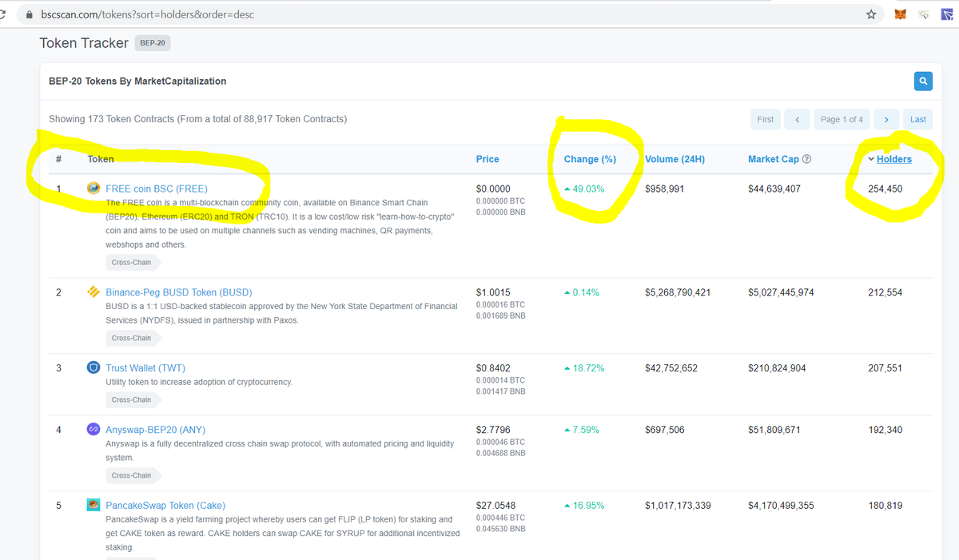Click the FREE coin BSC token logo
Screen dimensions: 959x560
point(93,189)
